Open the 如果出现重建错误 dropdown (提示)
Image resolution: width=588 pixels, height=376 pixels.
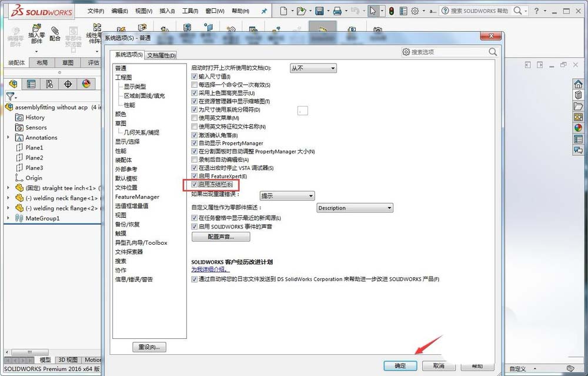coord(288,195)
